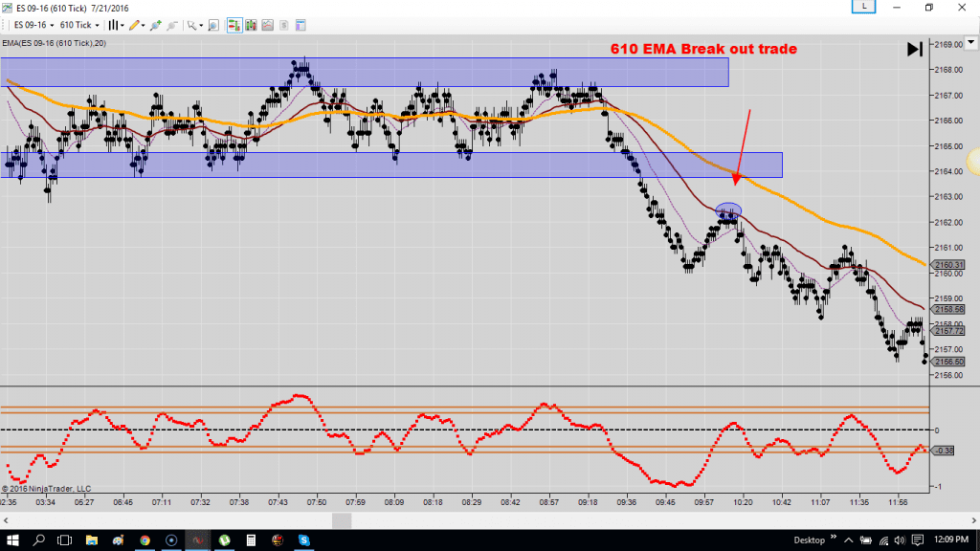Viewport: 980px width, 551px height.
Task: Show hidden system tray icons
Action: tap(848, 540)
